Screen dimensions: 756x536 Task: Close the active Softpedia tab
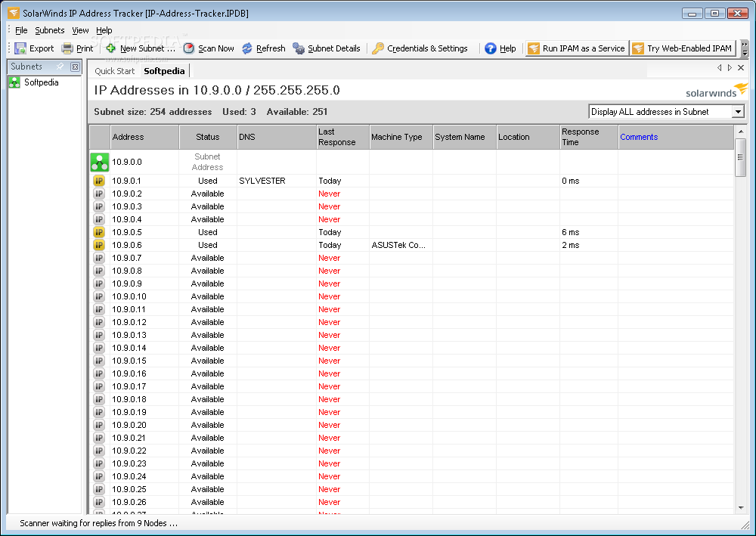tap(741, 68)
